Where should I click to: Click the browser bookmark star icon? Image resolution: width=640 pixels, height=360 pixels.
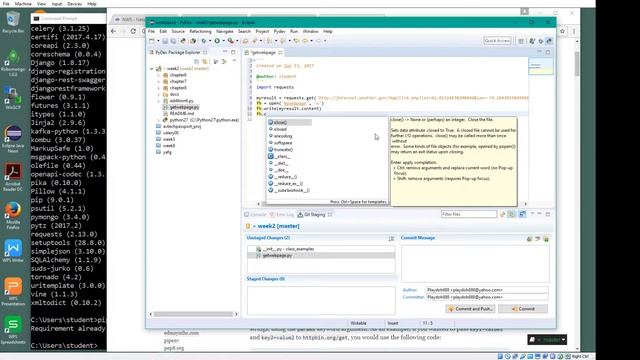click(562, 31)
